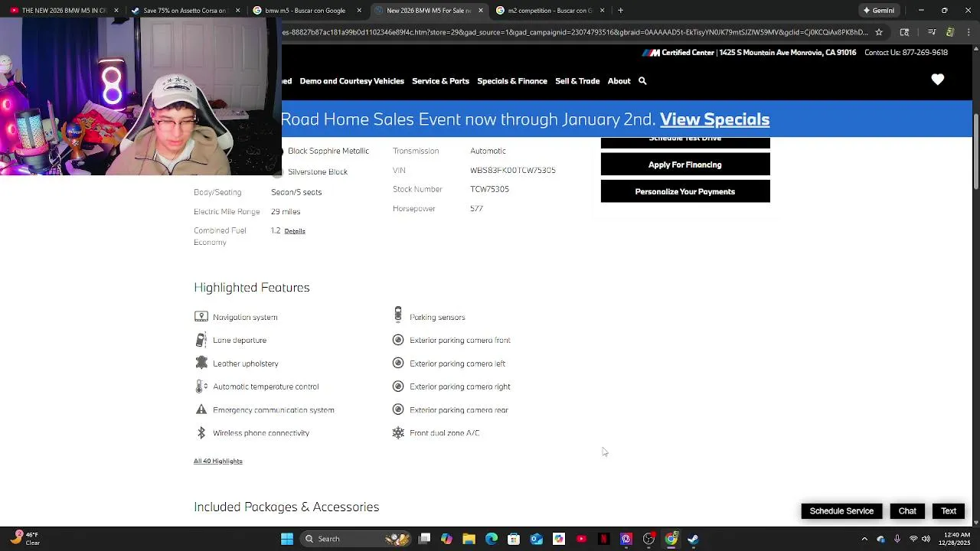Open File Explorer from taskbar
The width and height of the screenshot is (980, 551).
(x=469, y=539)
